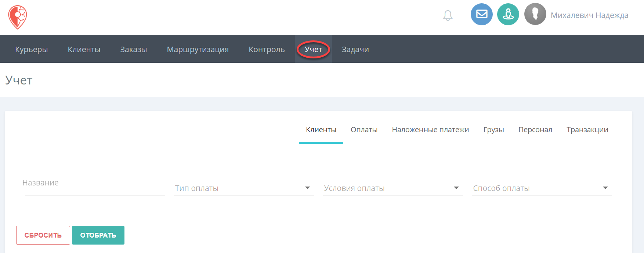Open the notifications bell
The width and height of the screenshot is (644, 253).
coord(448,15)
